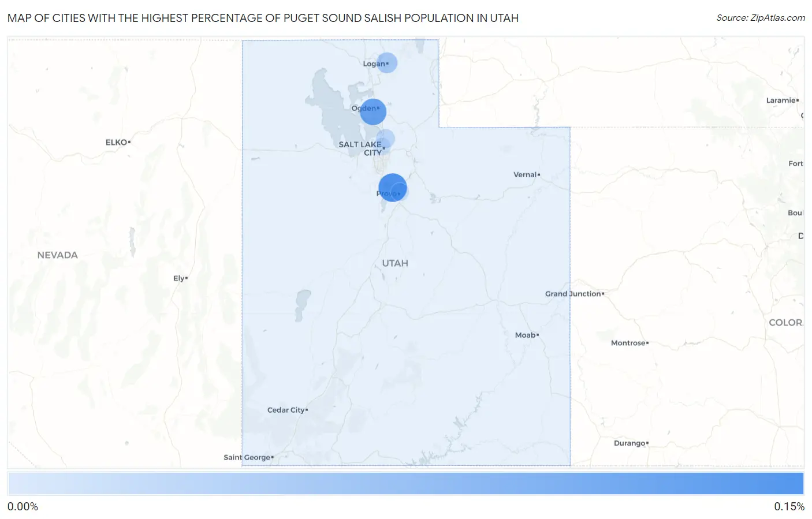Click the Logan city bubble marker

pos(387,62)
